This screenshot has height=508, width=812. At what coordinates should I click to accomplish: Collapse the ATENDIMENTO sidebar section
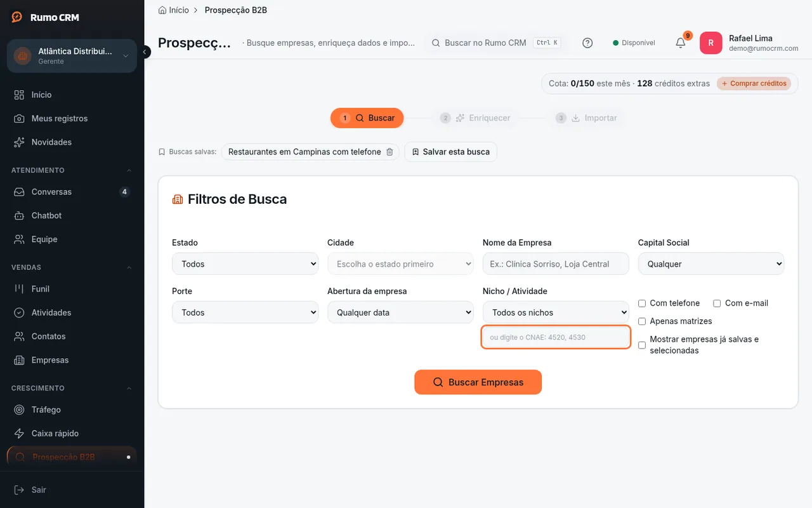click(72, 170)
